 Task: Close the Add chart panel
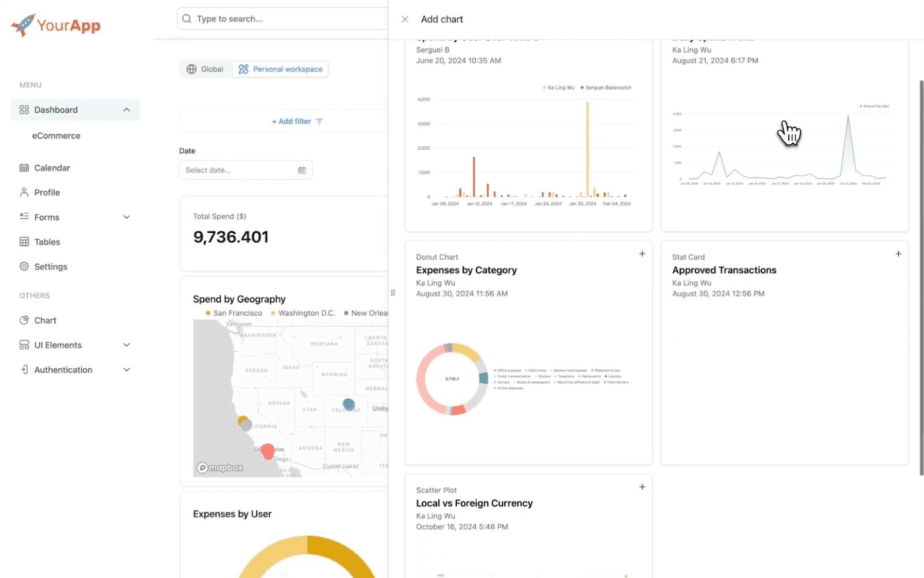click(x=405, y=19)
